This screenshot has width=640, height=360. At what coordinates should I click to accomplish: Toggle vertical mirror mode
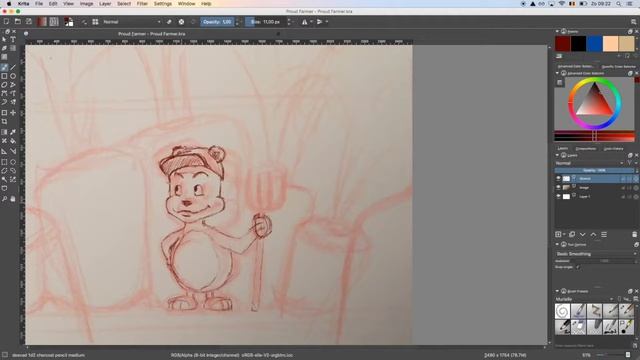(320, 22)
